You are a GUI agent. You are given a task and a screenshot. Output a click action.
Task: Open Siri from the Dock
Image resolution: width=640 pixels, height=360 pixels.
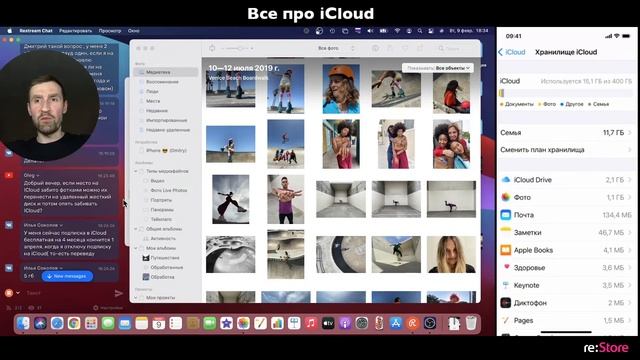point(40,323)
